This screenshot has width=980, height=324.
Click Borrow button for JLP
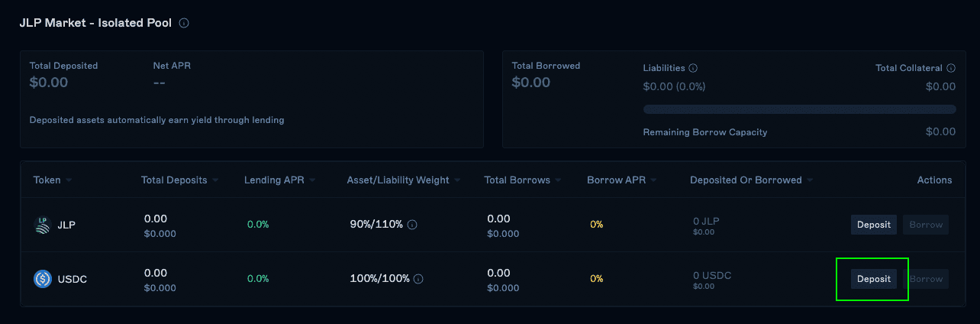coord(926,225)
